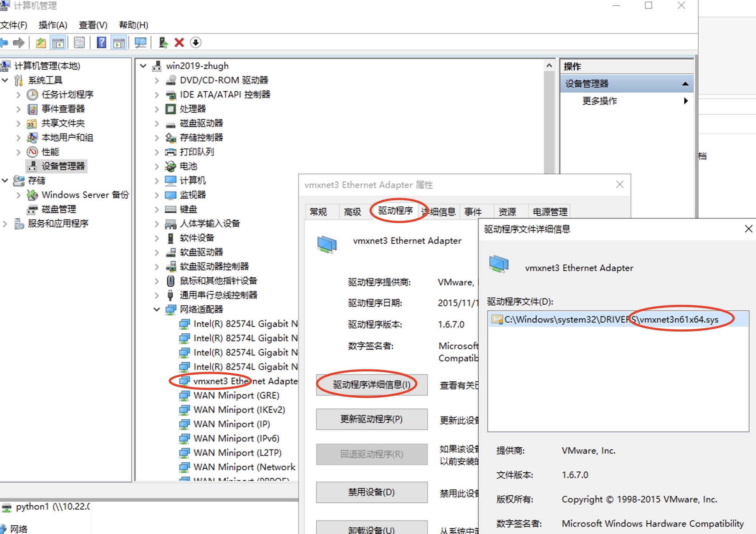The width and height of the screenshot is (756, 534).
Task: Expand the 存储控制器 category arrow
Action: 157,138
